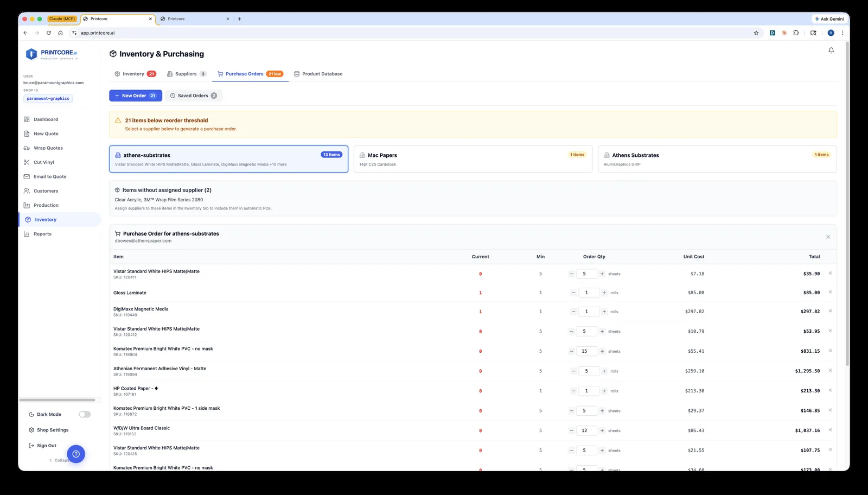Increase Athenian Permanent Adhesive Vinyl quantity

tap(604, 371)
